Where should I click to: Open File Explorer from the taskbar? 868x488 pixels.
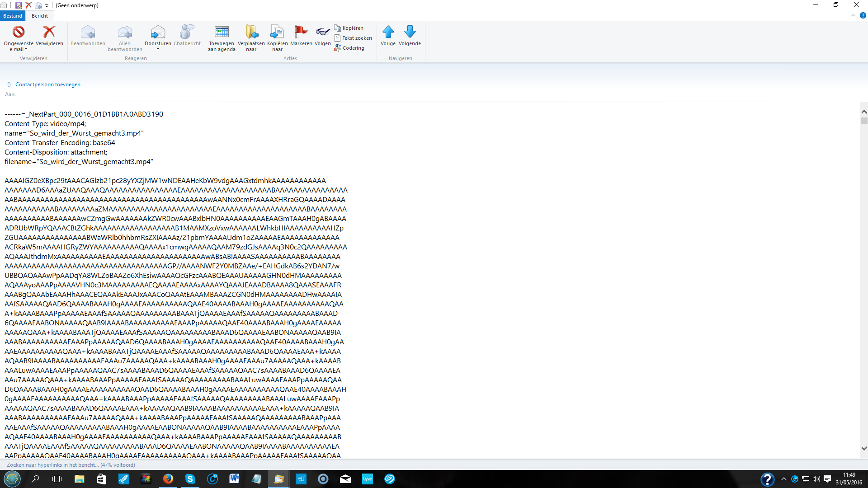(79, 479)
